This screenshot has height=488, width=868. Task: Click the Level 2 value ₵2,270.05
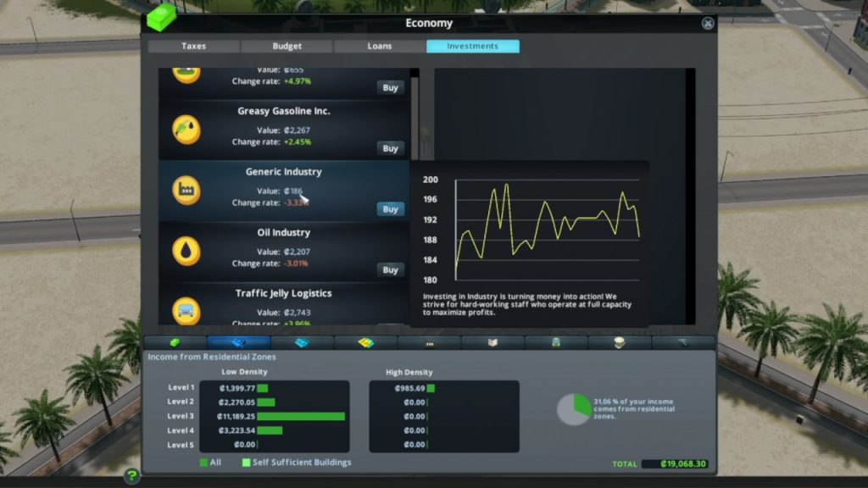click(x=236, y=402)
